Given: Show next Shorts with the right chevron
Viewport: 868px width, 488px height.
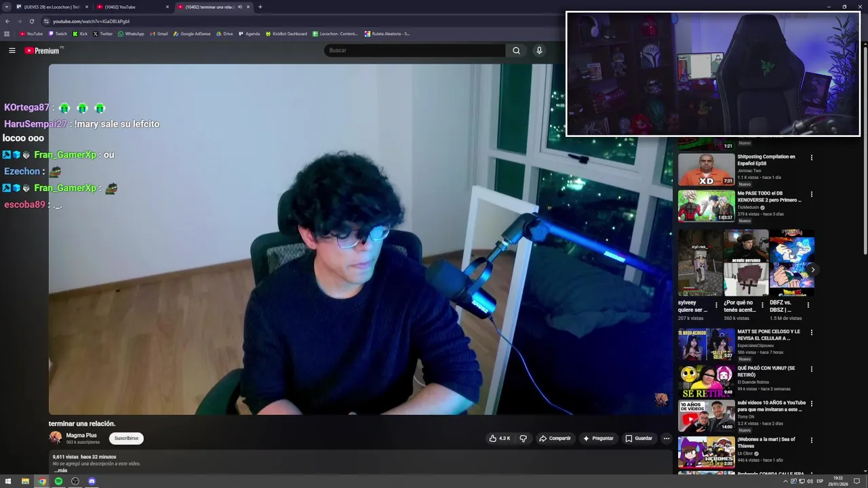Looking at the screenshot, I should [x=812, y=270].
